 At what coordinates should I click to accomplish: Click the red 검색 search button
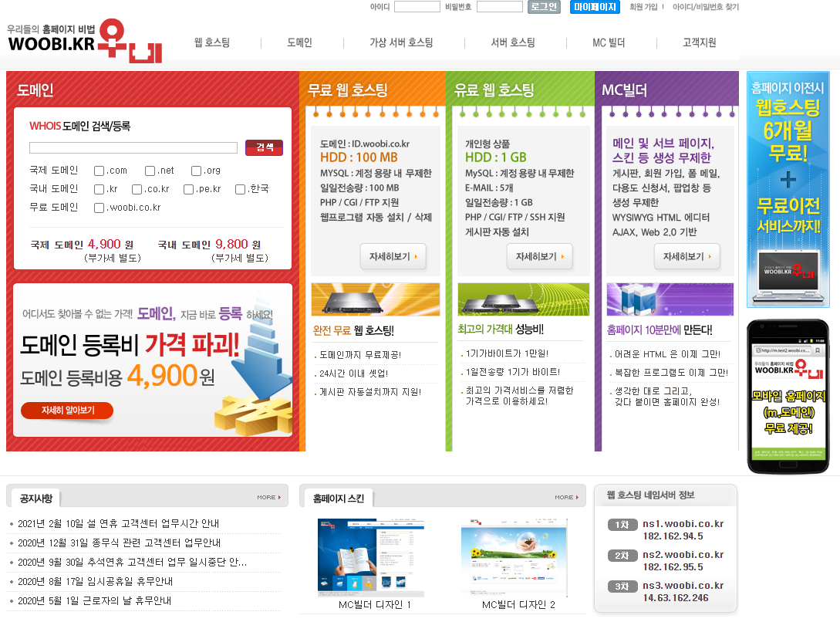click(x=264, y=147)
